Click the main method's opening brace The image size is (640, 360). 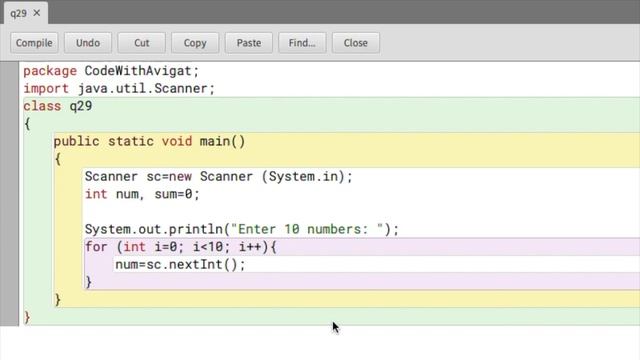click(x=58, y=159)
